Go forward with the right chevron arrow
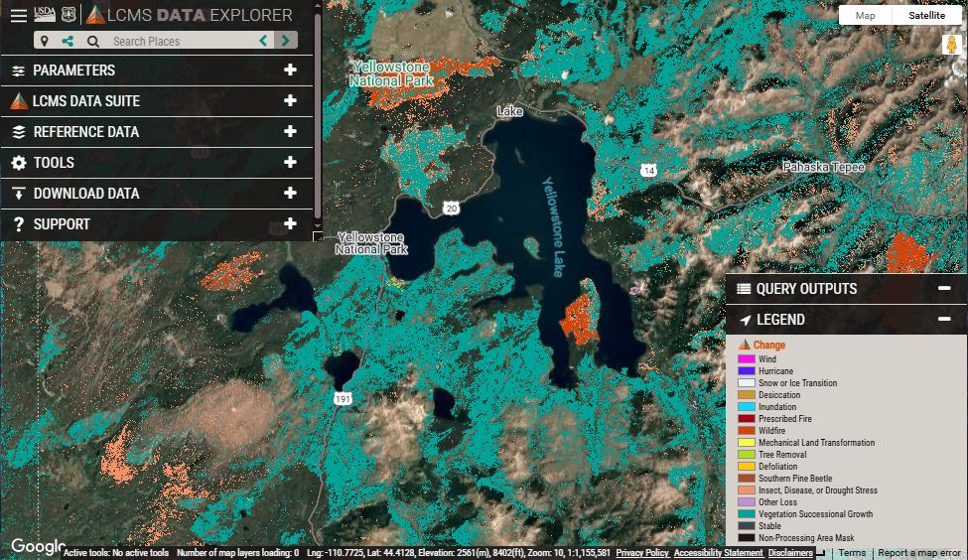968x560 pixels. coord(286,41)
